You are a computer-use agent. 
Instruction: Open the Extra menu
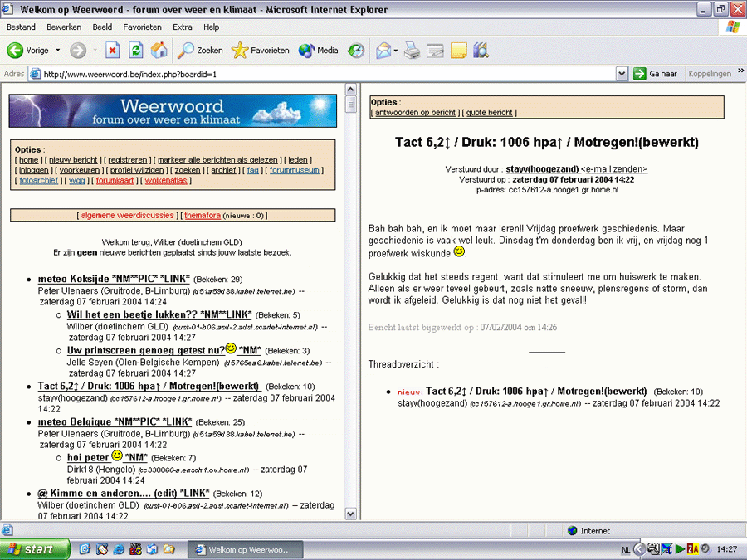pyautogui.click(x=183, y=27)
